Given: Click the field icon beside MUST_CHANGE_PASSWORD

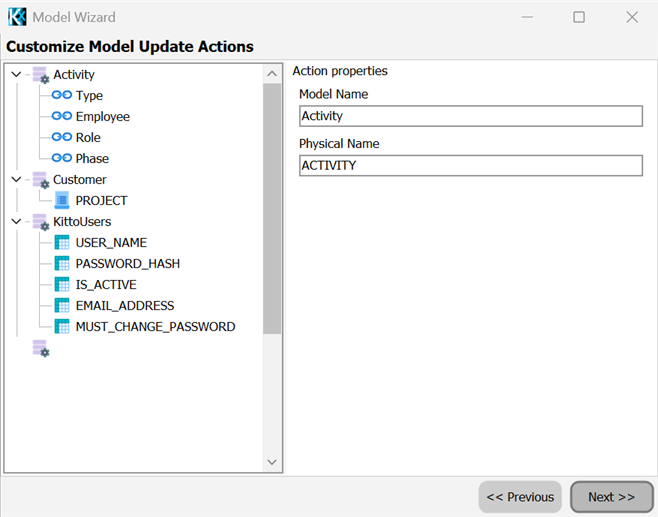Looking at the screenshot, I should pyautogui.click(x=62, y=326).
